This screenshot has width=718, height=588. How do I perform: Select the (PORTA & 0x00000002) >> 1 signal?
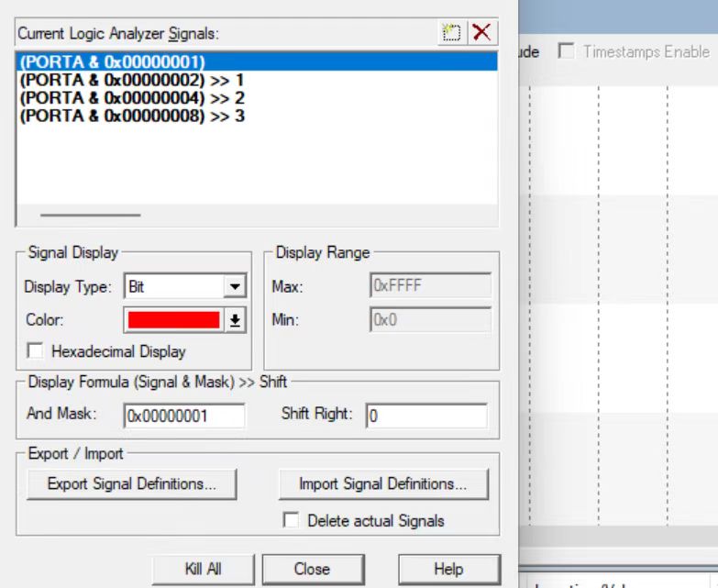coord(132,80)
